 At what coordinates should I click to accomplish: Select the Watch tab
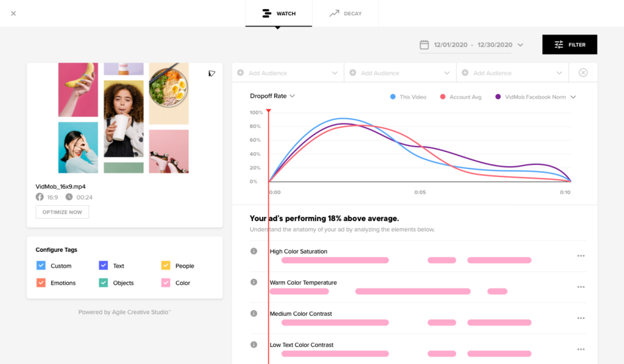[x=278, y=13]
